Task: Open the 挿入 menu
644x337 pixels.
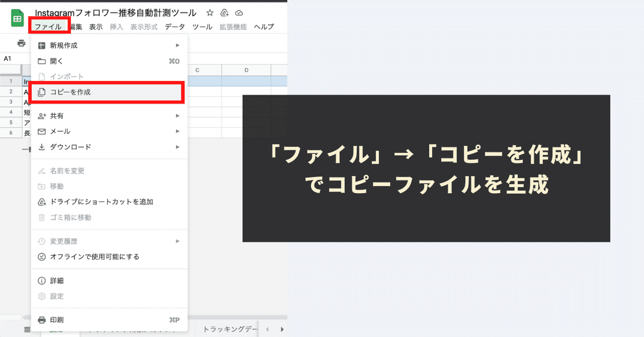Action: (116, 27)
